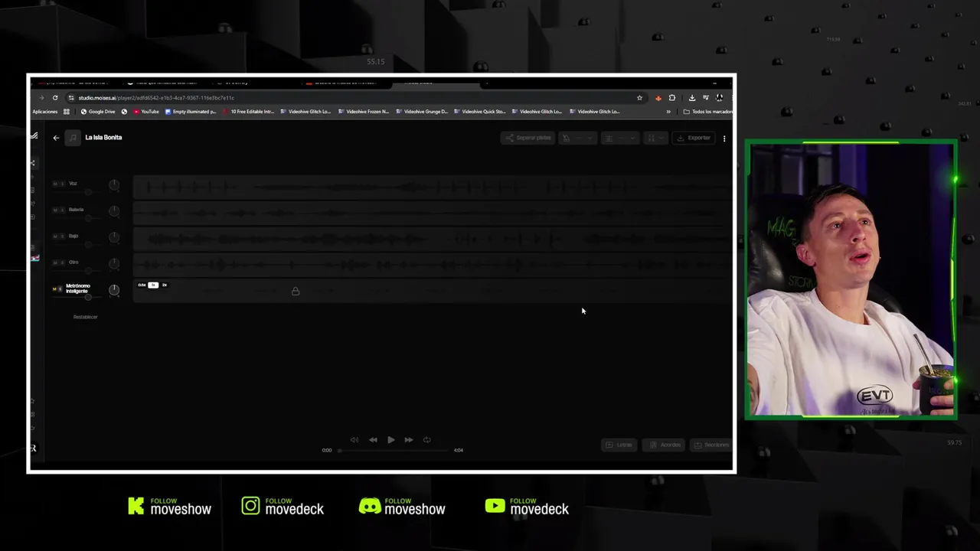Viewport: 980px width, 551px height.
Task: Toggle mute on Metrónomo Inteligente
Action: [54, 289]
